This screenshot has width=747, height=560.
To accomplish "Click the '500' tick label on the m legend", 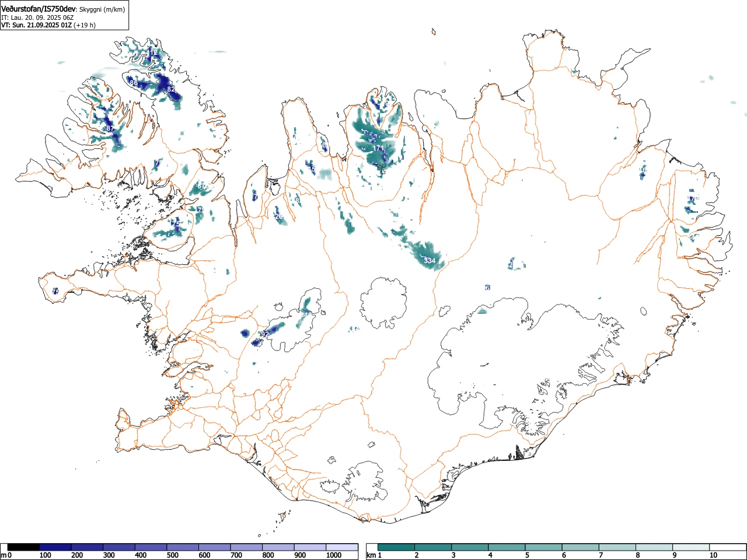I will (x=172, y=555).
